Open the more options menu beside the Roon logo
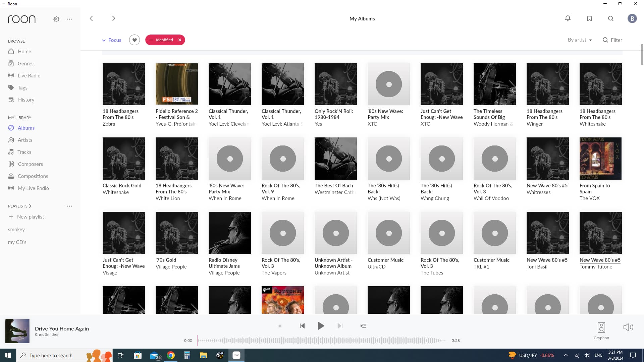This screenshot has width=644, height=362. point(69,19)
